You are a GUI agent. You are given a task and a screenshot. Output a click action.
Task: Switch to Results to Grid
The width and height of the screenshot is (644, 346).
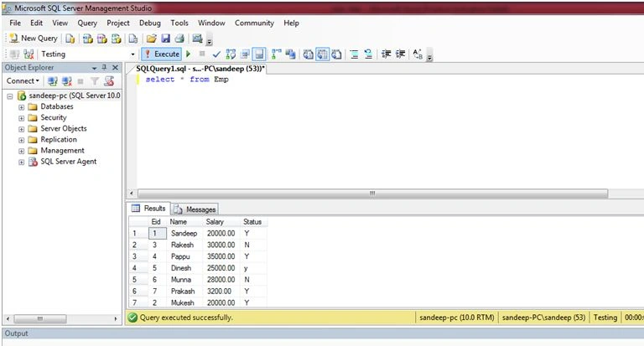coord(322,54)
